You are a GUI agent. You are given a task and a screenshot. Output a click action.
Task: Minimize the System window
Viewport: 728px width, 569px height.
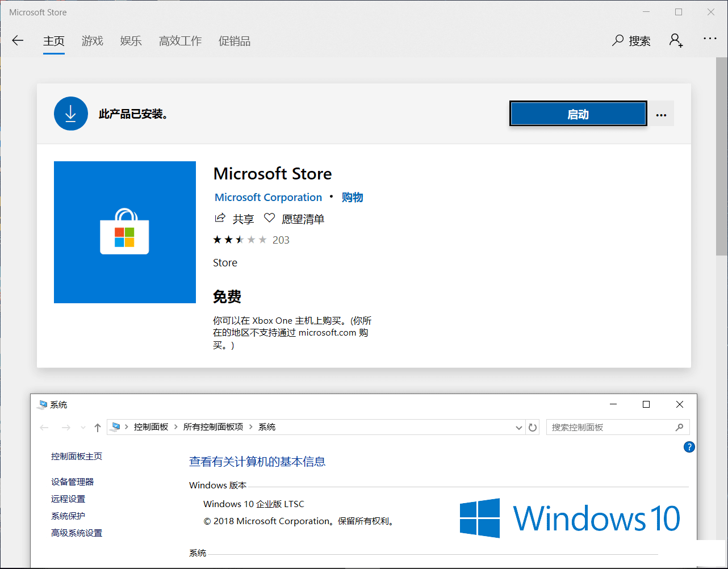pos(613,404)
